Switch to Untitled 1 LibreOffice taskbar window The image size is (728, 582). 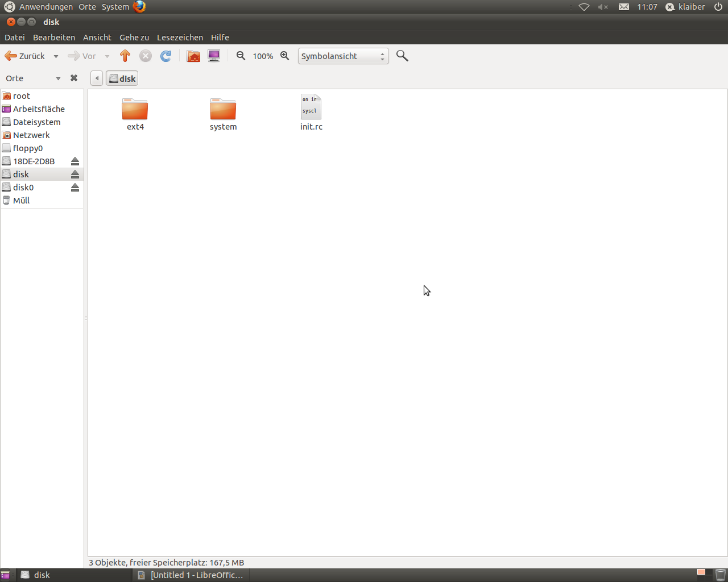point(191,575)
